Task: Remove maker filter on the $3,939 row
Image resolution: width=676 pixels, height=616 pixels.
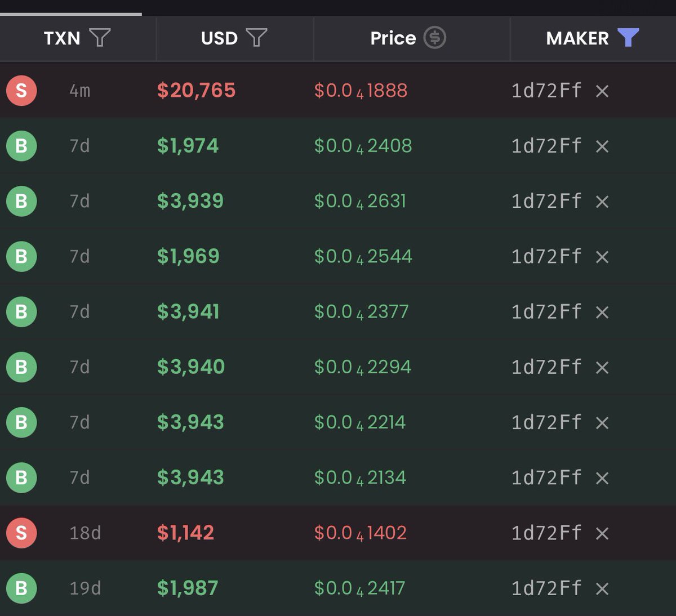Action: (x=602, y=202)
